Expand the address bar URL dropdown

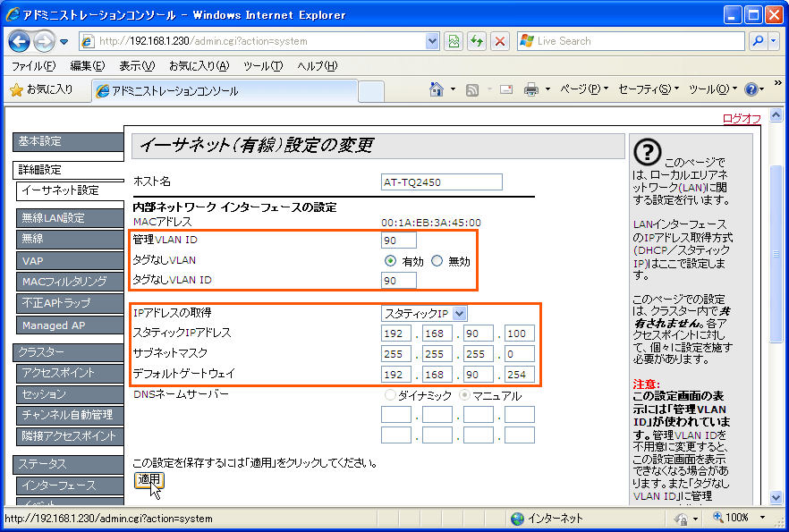[432, 41]
